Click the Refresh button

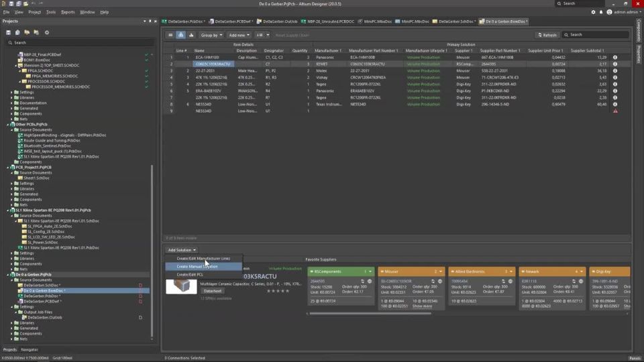547,35
